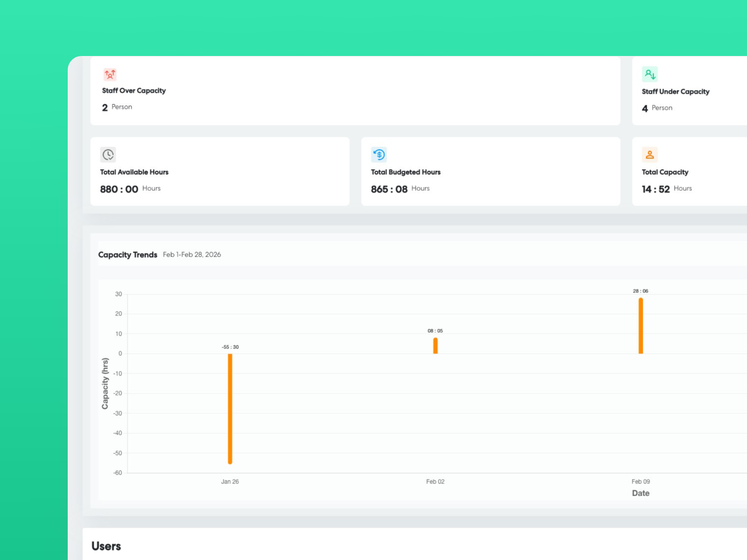Click the 4 Person under-capacity count
Screen dimensions: 747x560
pyautogui.click(x=657, y=108)
